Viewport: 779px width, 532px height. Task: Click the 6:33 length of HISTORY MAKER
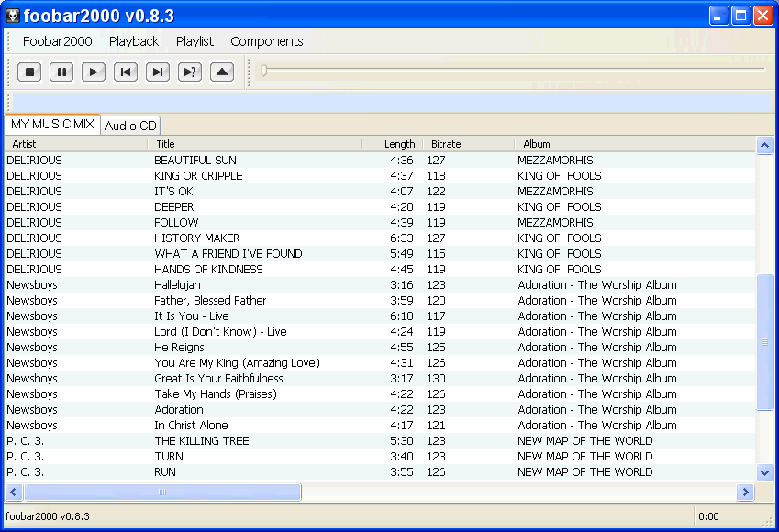pos(401,238)
